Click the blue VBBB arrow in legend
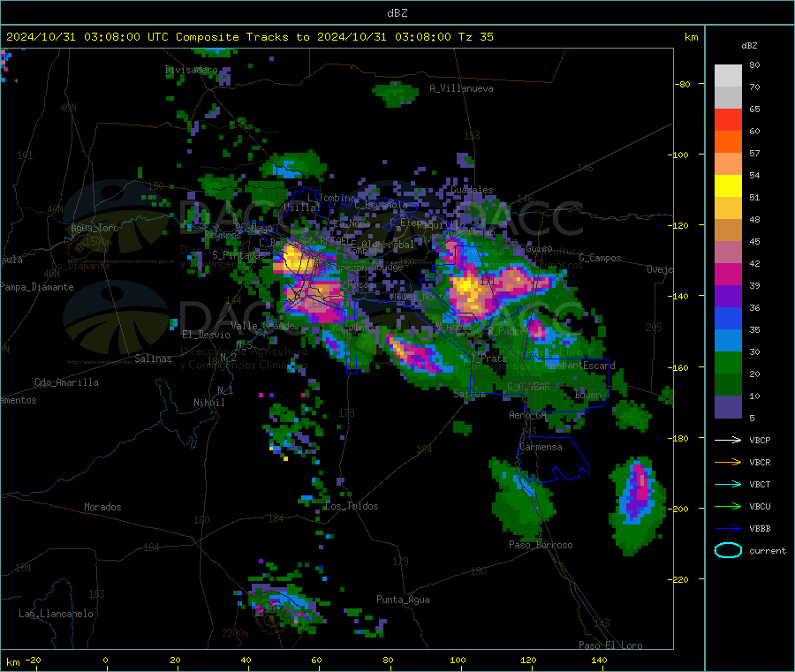Screen dimensions: 795x672 coord(728,528)
